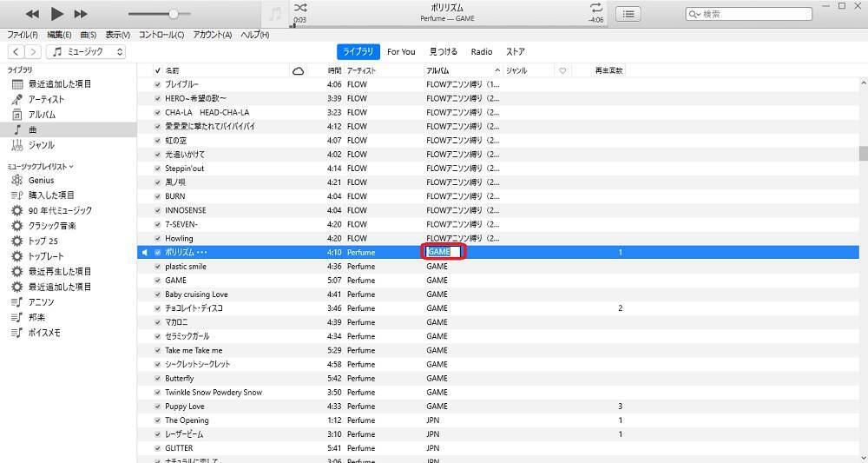Screen dimensions: 868x463
Task: Go back to the previous track
Action: pyautogui.click(x=32, y=14)
